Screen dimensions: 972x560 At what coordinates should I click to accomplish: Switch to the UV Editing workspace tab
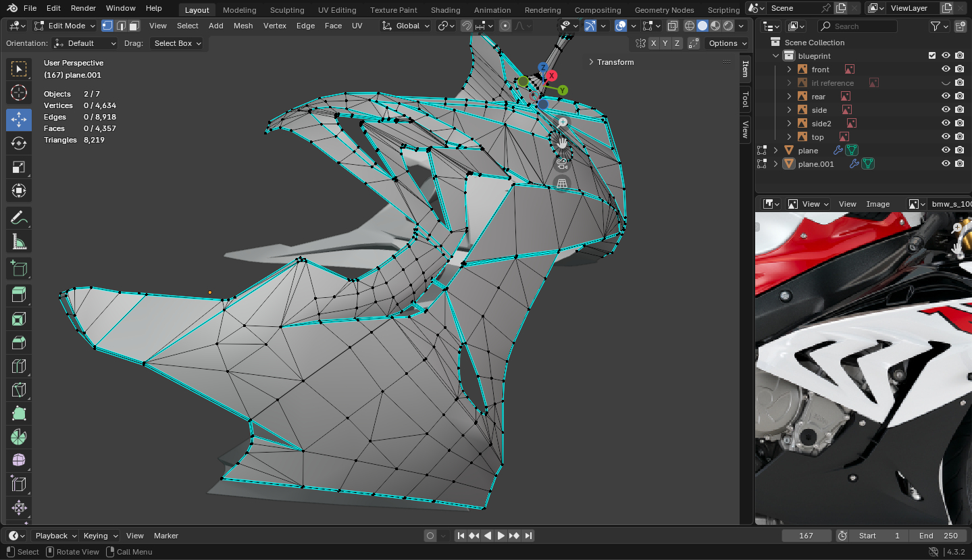point(336,10)
